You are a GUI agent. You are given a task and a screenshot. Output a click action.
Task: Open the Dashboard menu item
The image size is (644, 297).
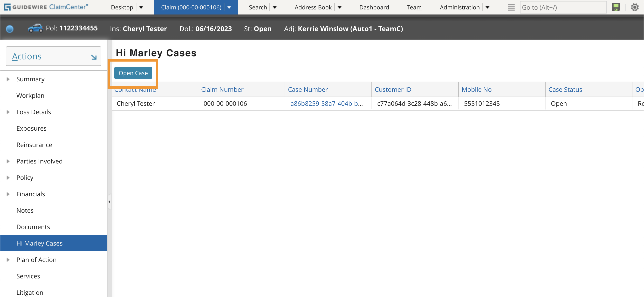pos(374,7)
